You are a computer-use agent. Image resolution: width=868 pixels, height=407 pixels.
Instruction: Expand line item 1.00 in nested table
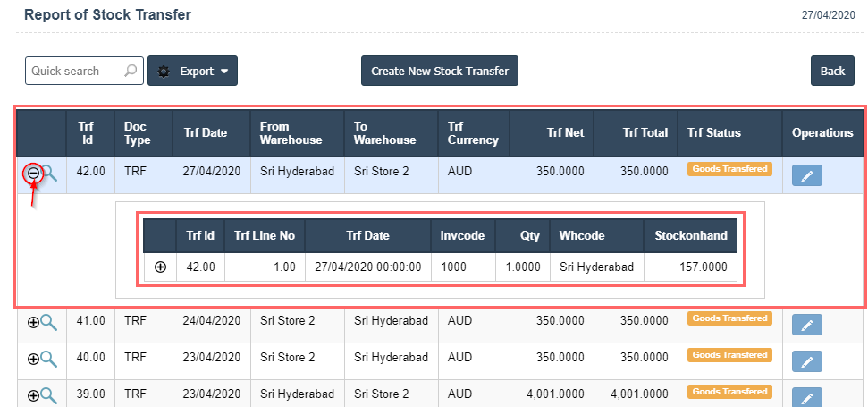coord(161,267)
